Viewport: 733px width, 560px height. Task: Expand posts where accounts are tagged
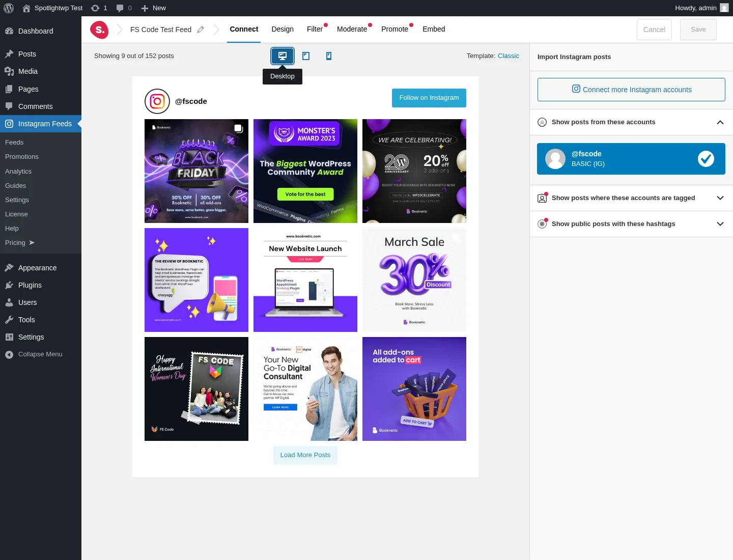720,198
